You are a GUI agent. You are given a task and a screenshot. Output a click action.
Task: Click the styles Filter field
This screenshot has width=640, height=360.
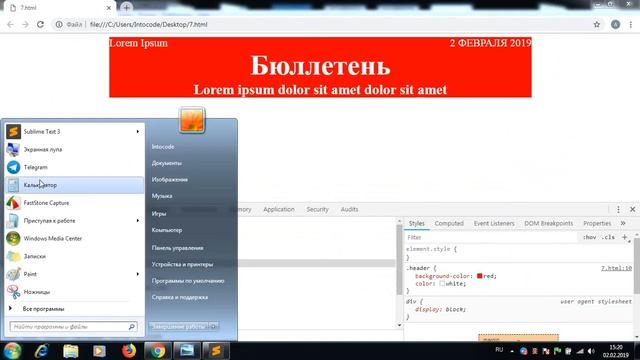491,237
